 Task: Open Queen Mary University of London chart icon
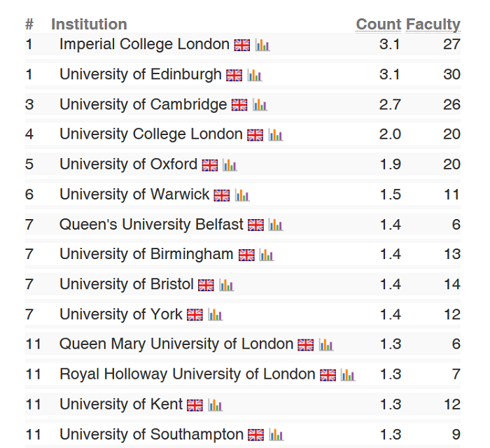(x=326, y=345)
